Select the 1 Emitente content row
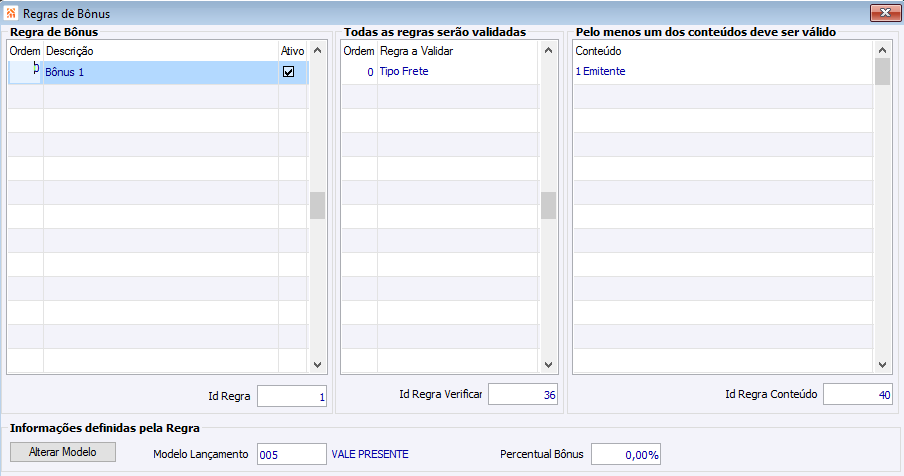Screen dimensions: 904x476 [x=723, y=71]
